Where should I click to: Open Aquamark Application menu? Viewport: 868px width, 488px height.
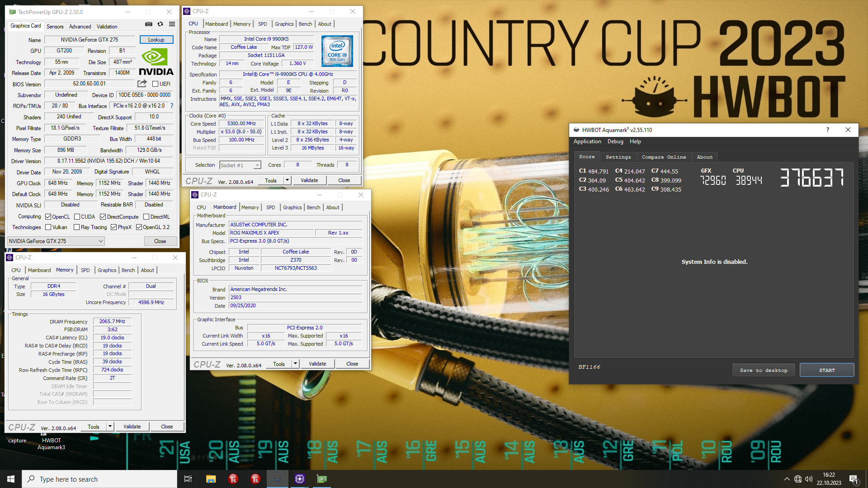coord(587,141)
